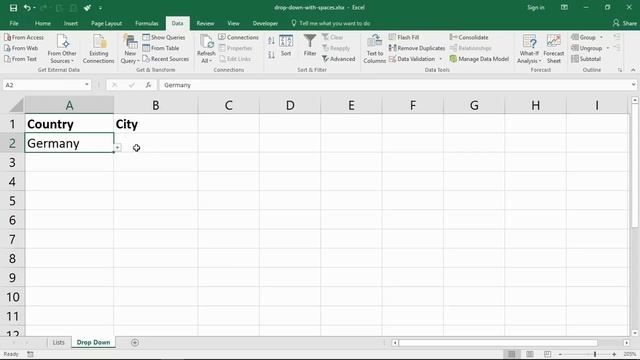Screen dimensions: 640x360
Task: Zoom in with the plus button
Action: click(614, 354)
